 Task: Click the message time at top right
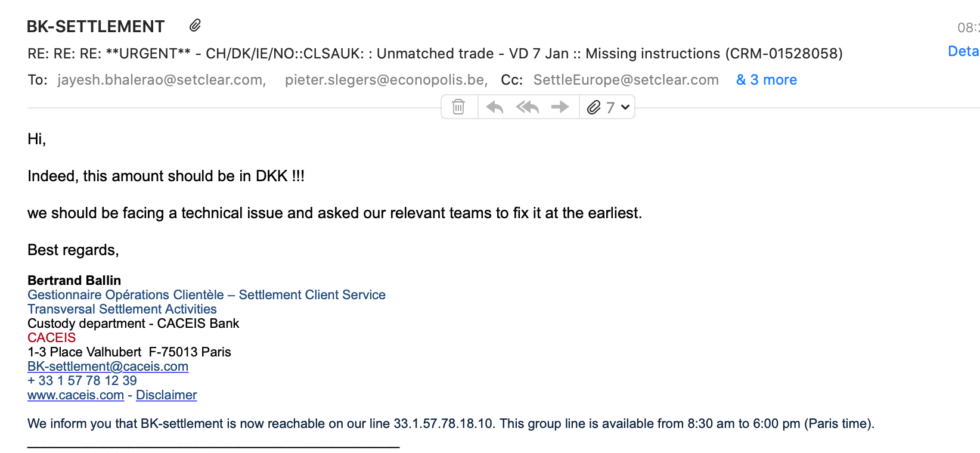click(969, 27)
